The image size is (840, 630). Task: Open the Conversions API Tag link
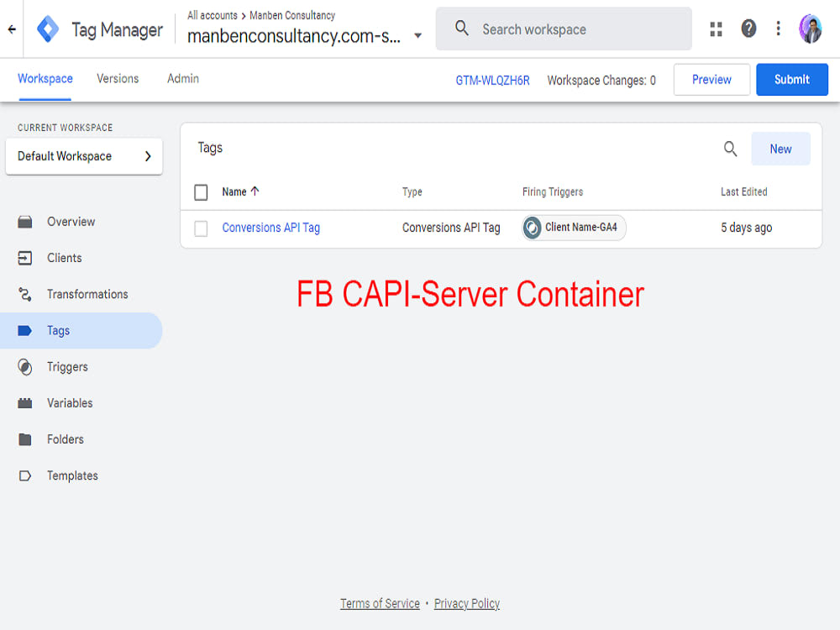(271, 228)
